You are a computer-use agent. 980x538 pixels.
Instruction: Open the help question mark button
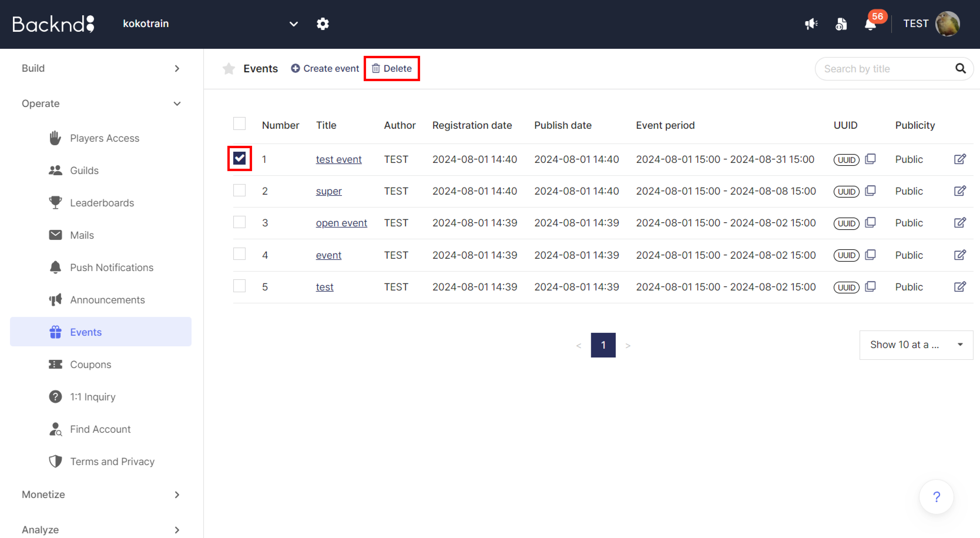(936, 497)
